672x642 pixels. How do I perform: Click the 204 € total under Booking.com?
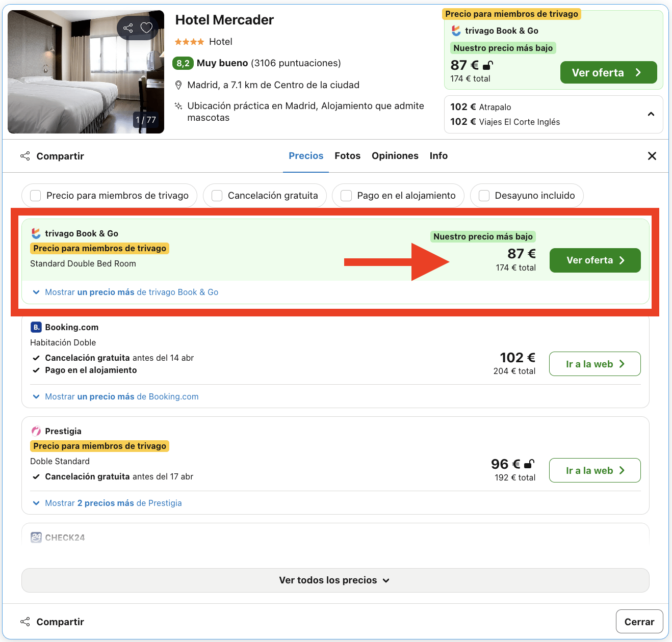(x=514, y=371)
